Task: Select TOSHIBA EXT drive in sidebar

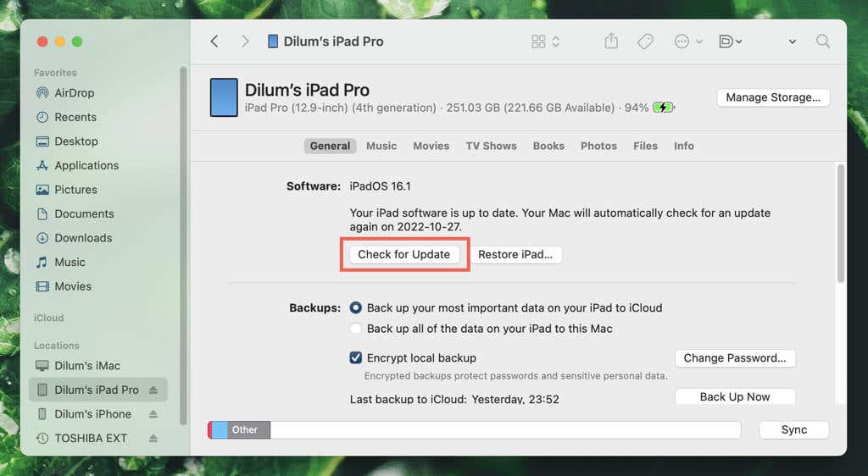Action: 81,439
